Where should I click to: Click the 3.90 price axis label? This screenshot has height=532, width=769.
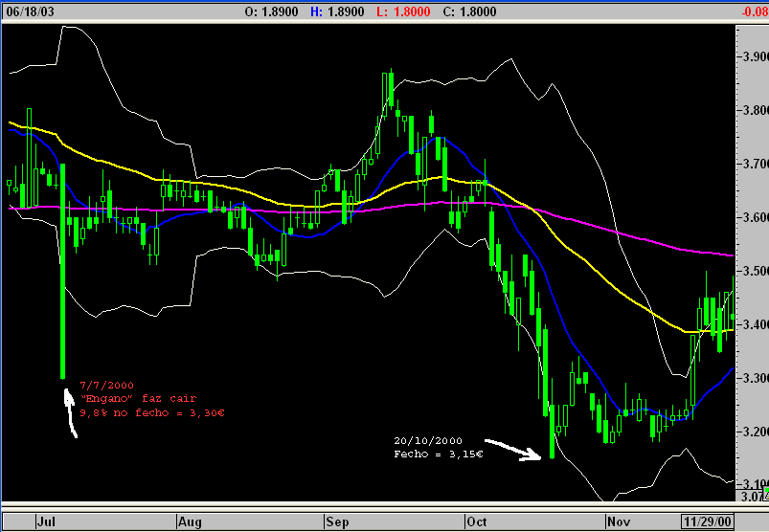click(756, 56)
